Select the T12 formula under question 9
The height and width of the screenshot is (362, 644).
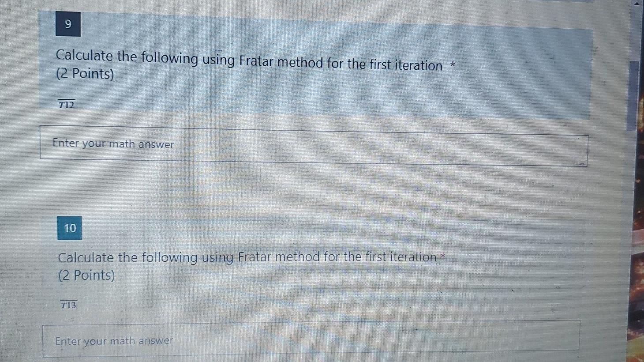coord(66,103)
